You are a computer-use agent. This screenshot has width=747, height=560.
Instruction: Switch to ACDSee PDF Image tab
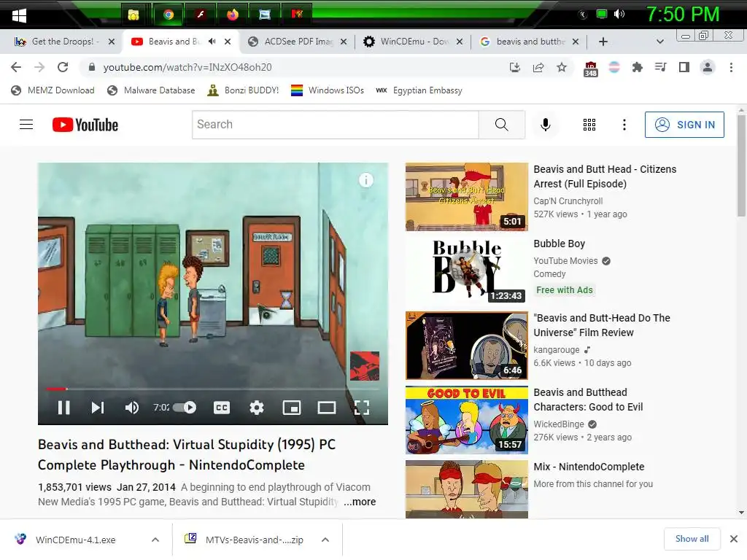click(x=298, y=42)
